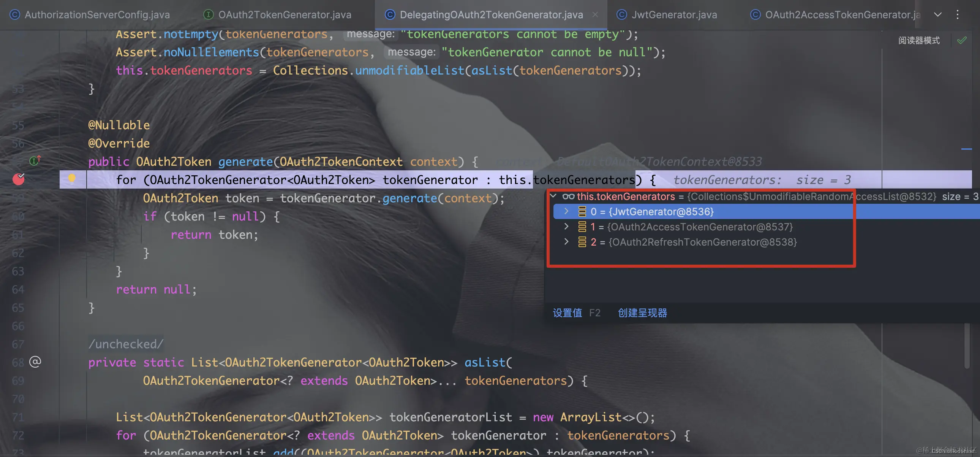Collapse the this.tokenGenerators tree node
This screenshot has height=457, width=980.
pyautogui.click(x=553, y=196)
